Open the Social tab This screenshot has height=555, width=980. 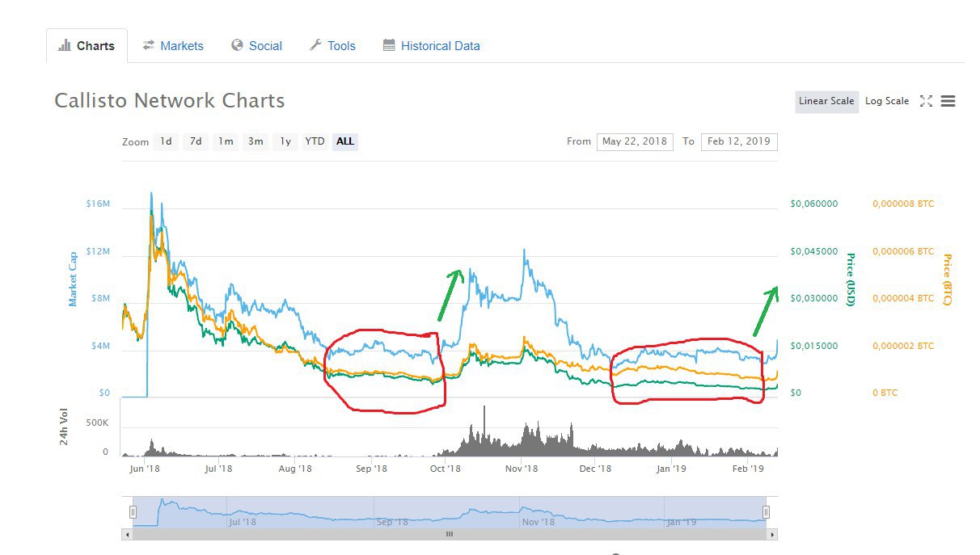[x=256, y=46]
